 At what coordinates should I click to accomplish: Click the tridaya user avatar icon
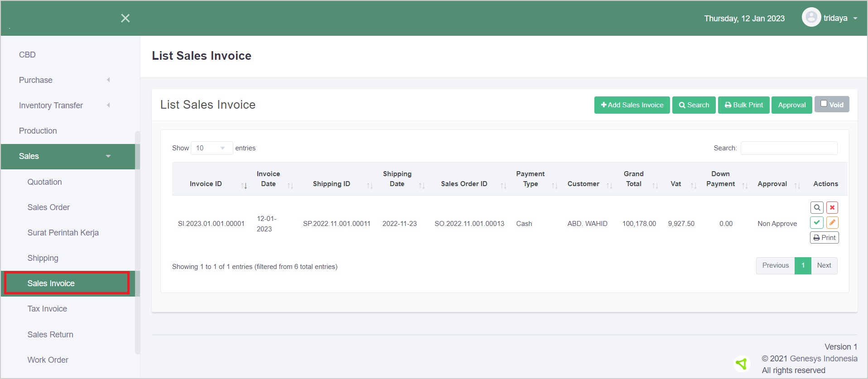[811, 18]
